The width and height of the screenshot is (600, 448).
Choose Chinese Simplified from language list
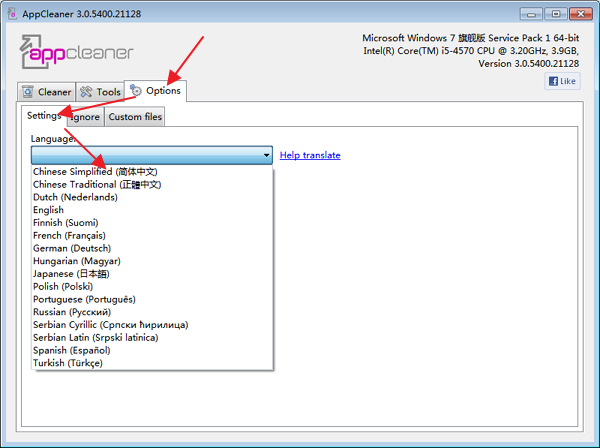pos(152,171)
